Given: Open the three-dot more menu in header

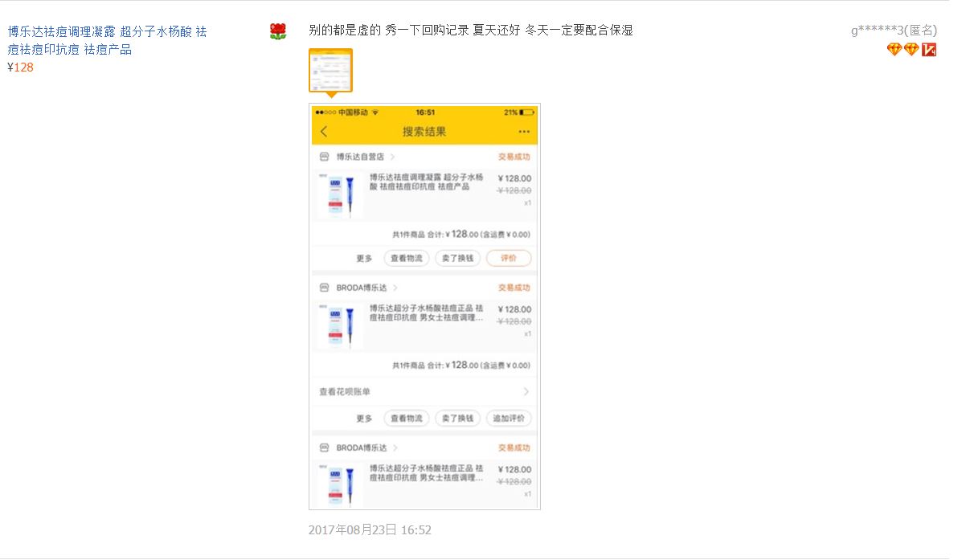Looking at the screenshot, I should 524,131.
